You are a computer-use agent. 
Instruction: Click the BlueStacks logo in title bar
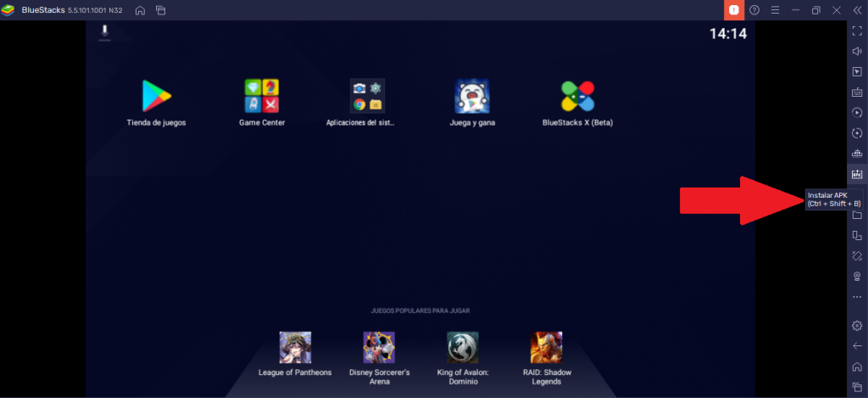point(8,10)
